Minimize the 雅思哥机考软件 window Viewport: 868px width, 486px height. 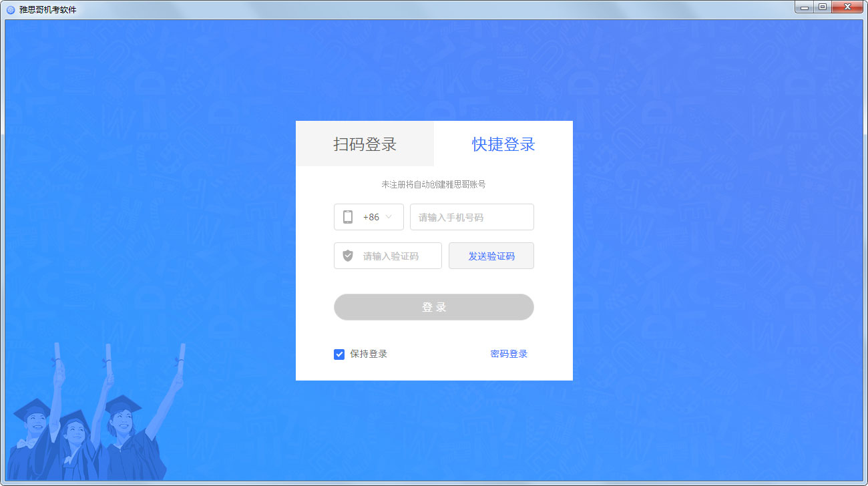tap(805, 7)
